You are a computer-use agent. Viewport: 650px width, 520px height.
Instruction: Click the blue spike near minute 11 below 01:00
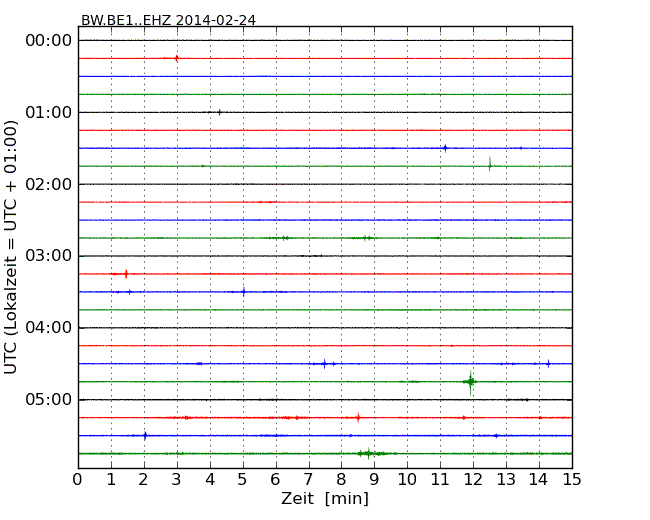(x=445, y=148)
